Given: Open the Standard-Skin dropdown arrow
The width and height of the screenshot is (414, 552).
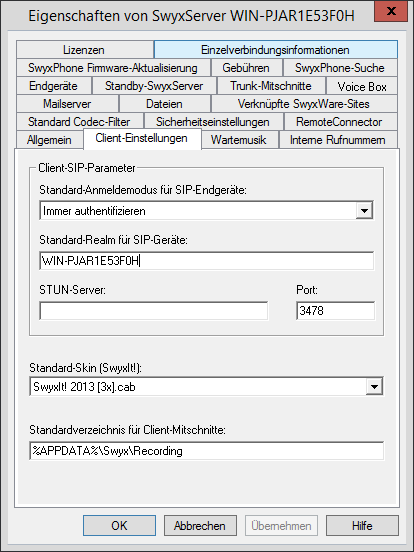Looking at the screenshot, I should click(x=374, y=387).
